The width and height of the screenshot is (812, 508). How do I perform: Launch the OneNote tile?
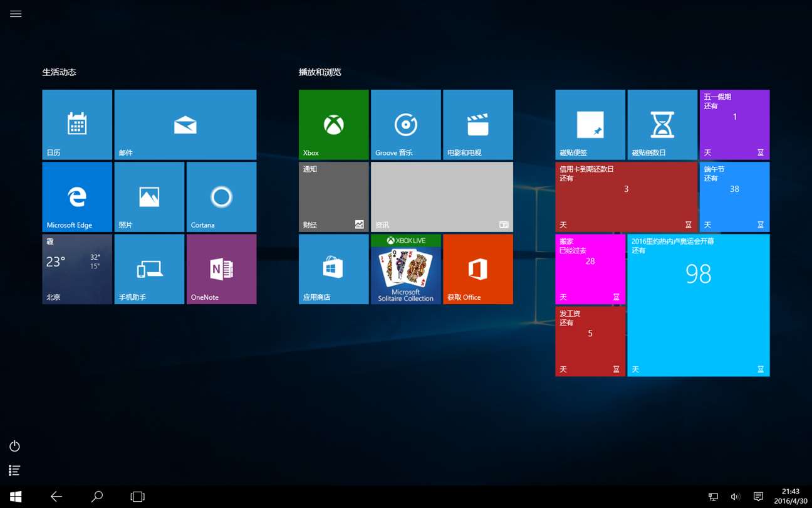222,269
